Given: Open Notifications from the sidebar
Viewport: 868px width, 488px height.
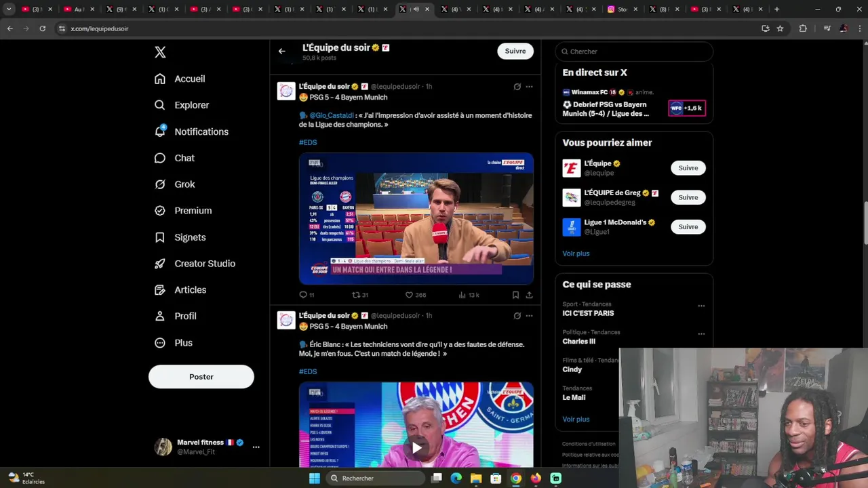Looking at the screenshot, I should pos(191,131).
